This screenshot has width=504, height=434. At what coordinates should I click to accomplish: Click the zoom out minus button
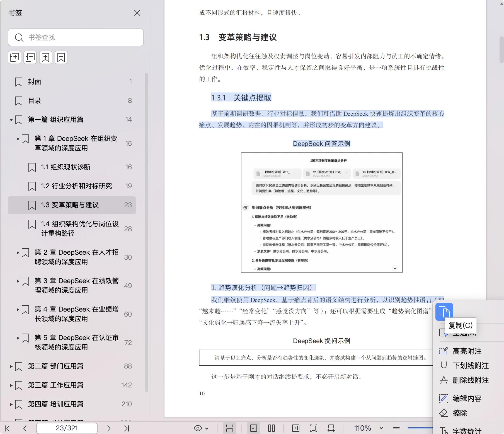[x=396, y=428]
